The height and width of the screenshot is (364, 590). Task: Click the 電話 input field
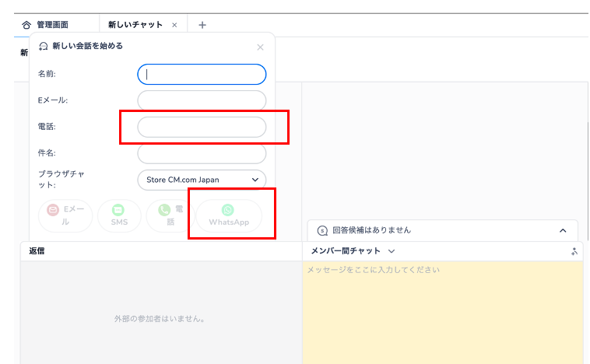[202, 127]
